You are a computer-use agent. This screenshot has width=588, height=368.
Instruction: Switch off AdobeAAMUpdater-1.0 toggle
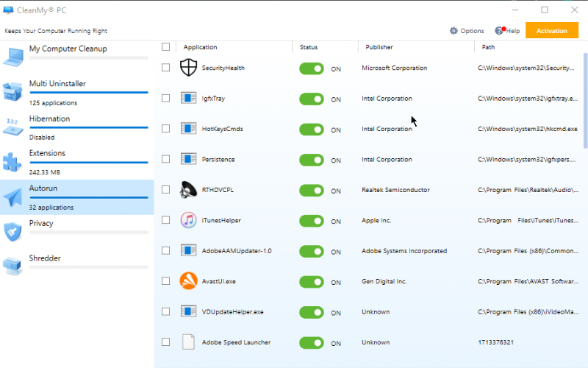click(x=312, y=251)
